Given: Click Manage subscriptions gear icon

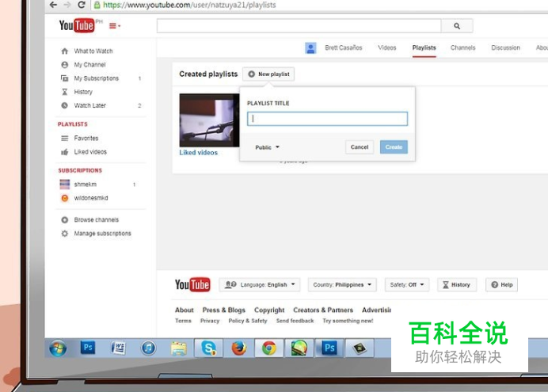Looking at the screenshot, I should click(x=65, y=234).
